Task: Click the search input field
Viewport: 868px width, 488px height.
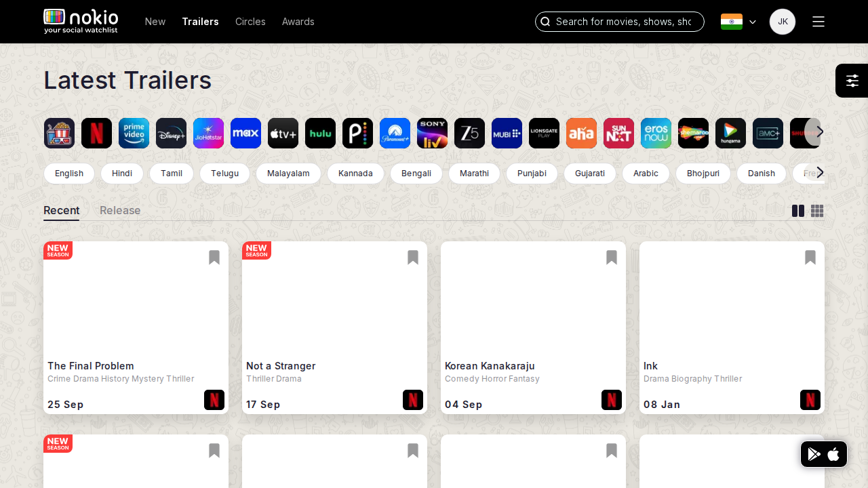Action: coord(620,22)
